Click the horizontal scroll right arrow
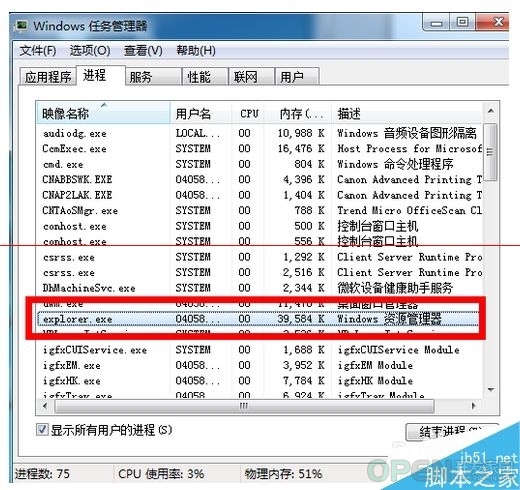The width and height of the screenshot is (520, 490). (473, 406)
